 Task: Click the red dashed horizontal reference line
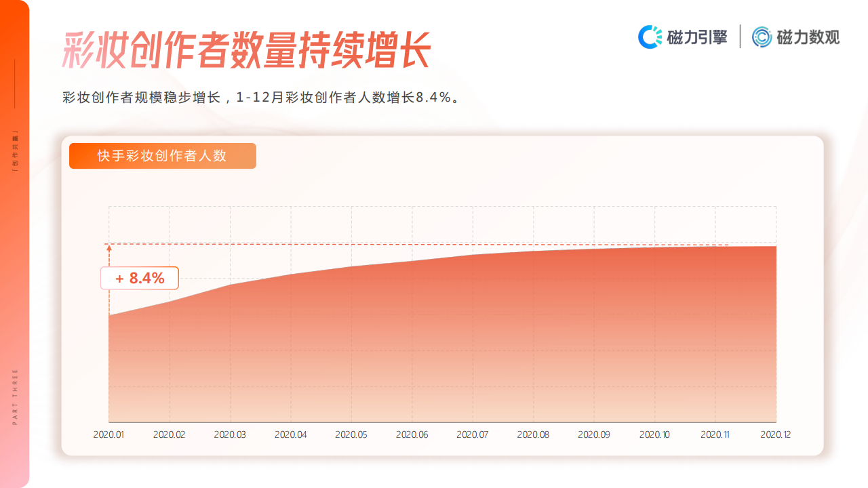pos(407,244)
